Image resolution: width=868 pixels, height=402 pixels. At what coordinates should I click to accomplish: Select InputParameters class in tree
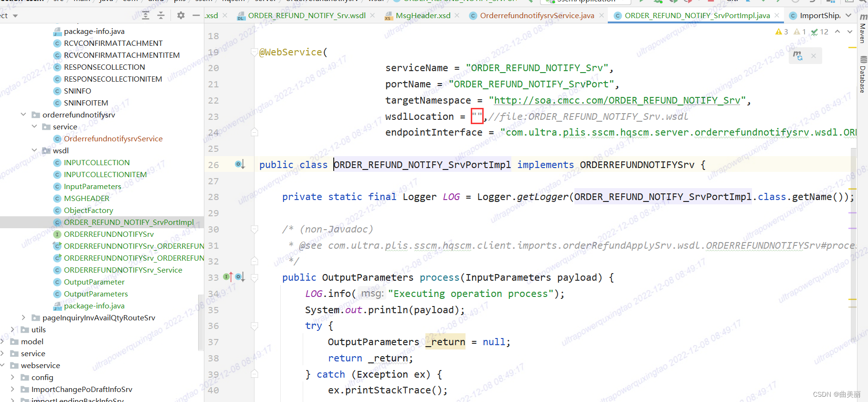pyautogui.click(x=92, y=186)
